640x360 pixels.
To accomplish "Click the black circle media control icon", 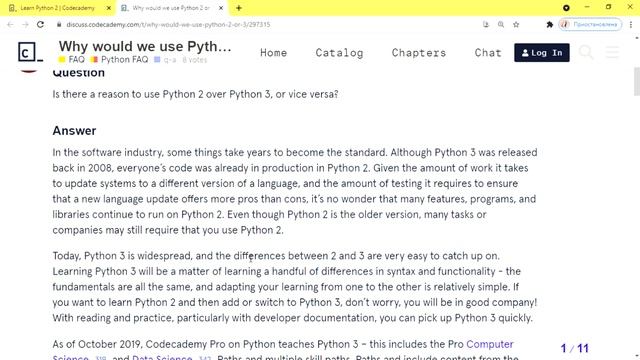I will click(x=566, y=8).
